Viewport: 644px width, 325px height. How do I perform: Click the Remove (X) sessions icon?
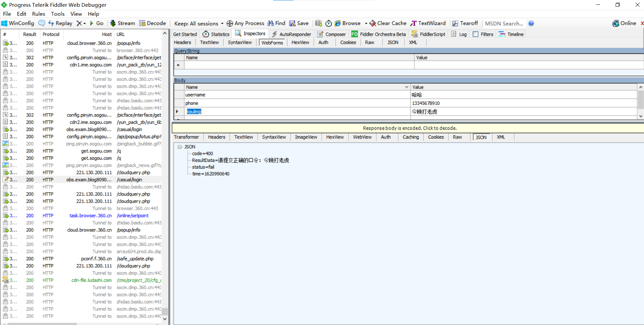(79, 23)
